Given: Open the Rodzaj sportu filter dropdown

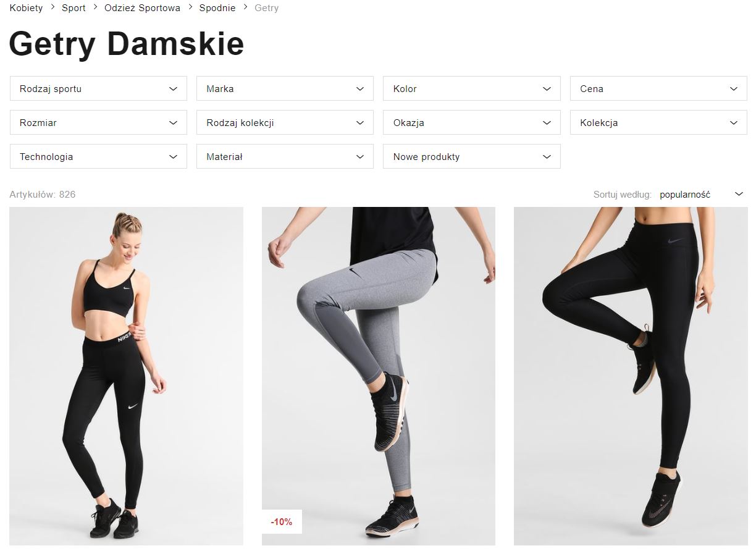Looking at the screenshot, I should 98,88.
